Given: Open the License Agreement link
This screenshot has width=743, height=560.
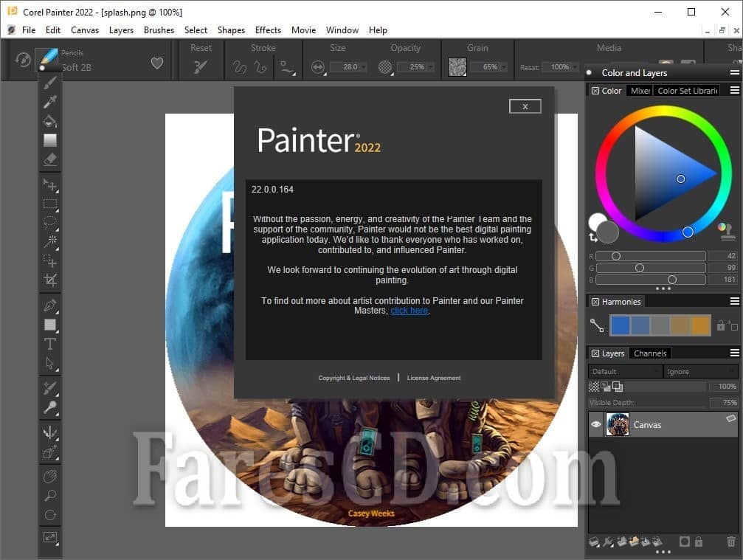Looking at the screenshot, I should (x=434, y=378).
